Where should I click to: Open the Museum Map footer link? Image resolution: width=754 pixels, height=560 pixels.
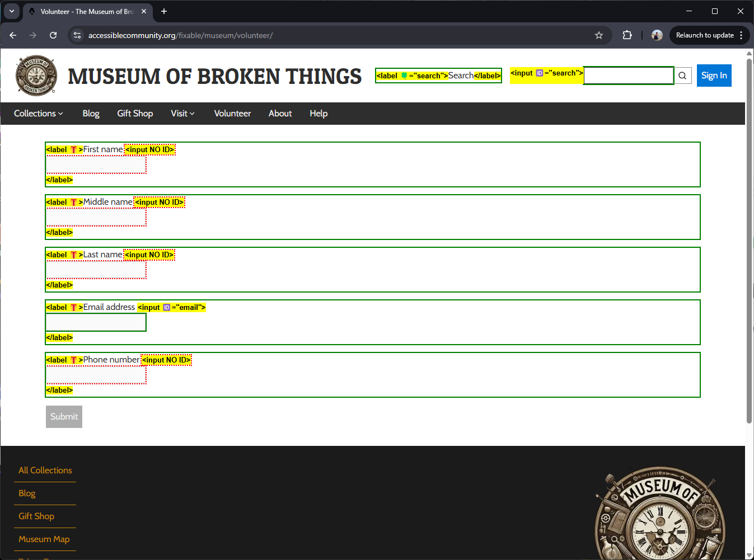click(x=44, y=539)
